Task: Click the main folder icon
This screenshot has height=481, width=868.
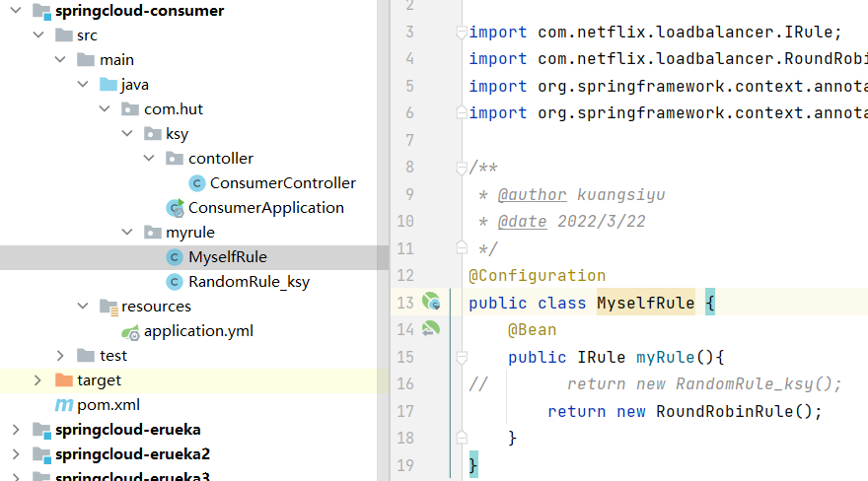Action: (x=86, y=59)
